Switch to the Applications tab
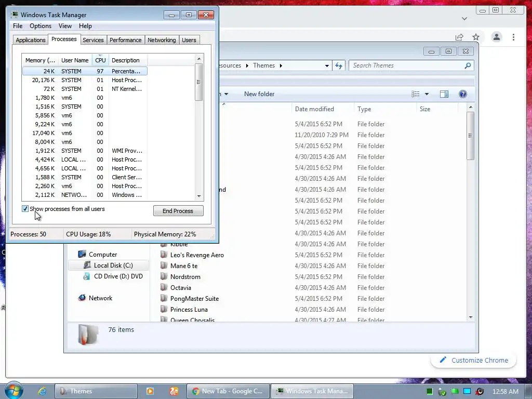The height and width of the screenshot is (399, 532). (31, 39)
